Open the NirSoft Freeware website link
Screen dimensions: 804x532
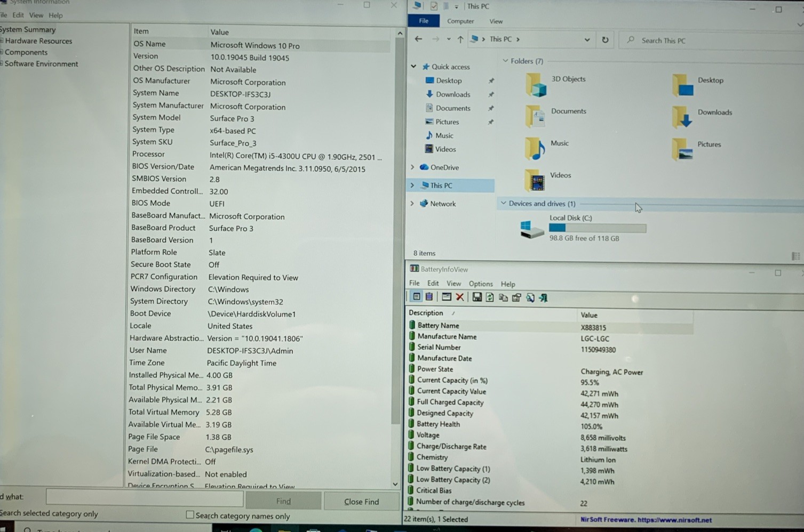tap(646, 520)
